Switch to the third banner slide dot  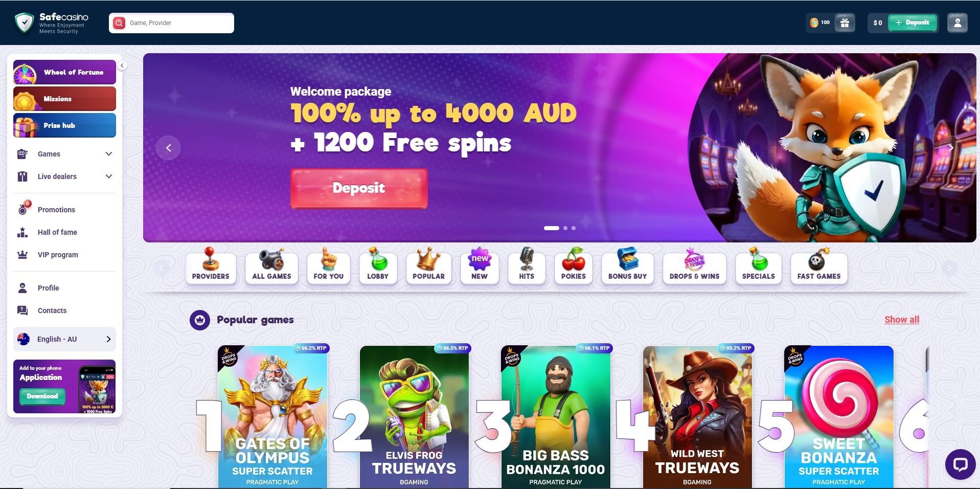coord(574,228)
